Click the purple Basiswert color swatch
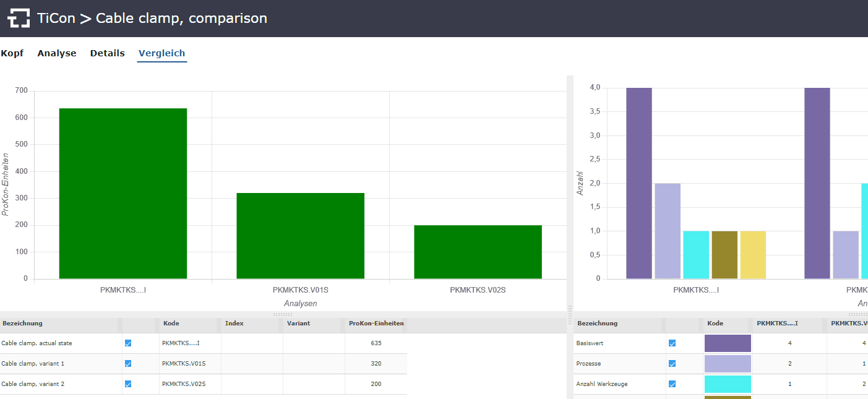This screenshot has width=868, height=399. pos(728,343)
